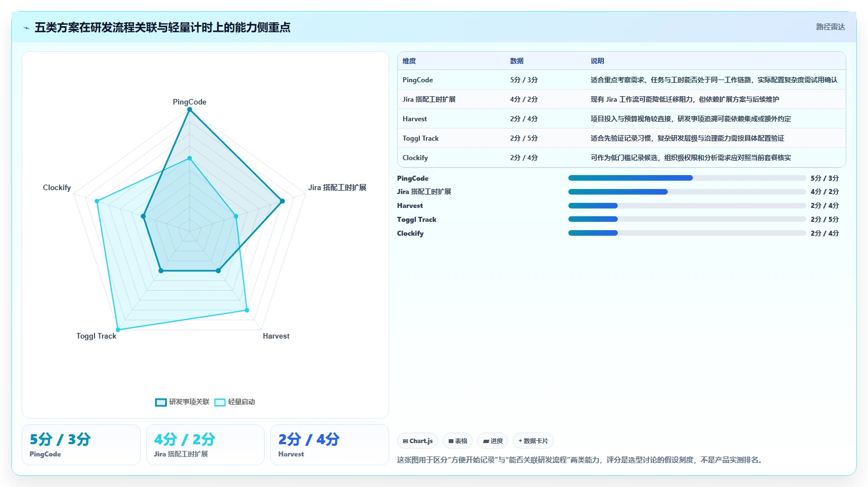Click the 路径雷达 label in header
The image size is (868, 487).
click(x=830, y=27)
